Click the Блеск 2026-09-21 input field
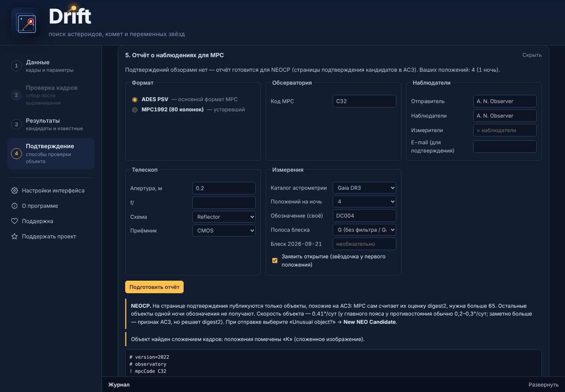The height and width of the screenshot is (392, 565). 365,244
